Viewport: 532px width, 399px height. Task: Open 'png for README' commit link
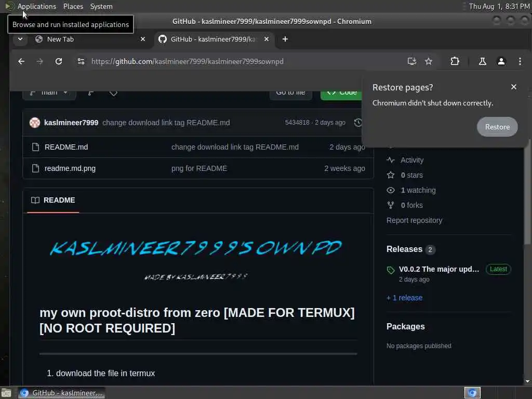[x=199, y=168]
